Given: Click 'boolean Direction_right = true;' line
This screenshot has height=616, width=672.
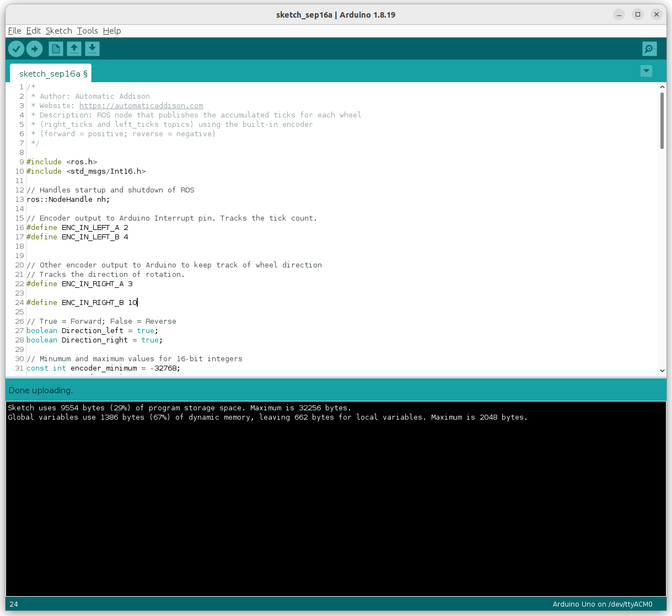Looking at the screenshot, I should [x=95, y=340].
